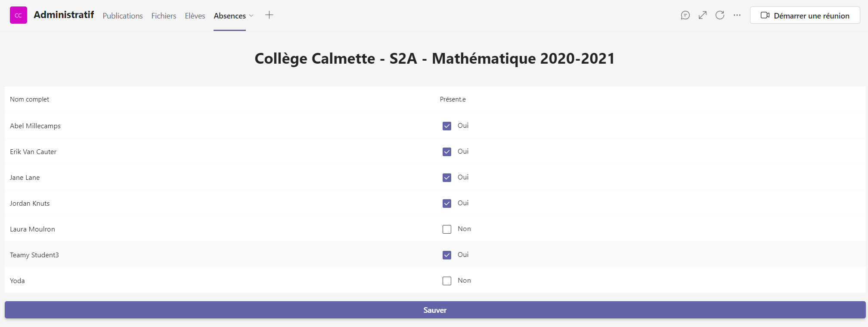Save attendance with the Sauver button
Screen dimensions: 868x327
435,310
